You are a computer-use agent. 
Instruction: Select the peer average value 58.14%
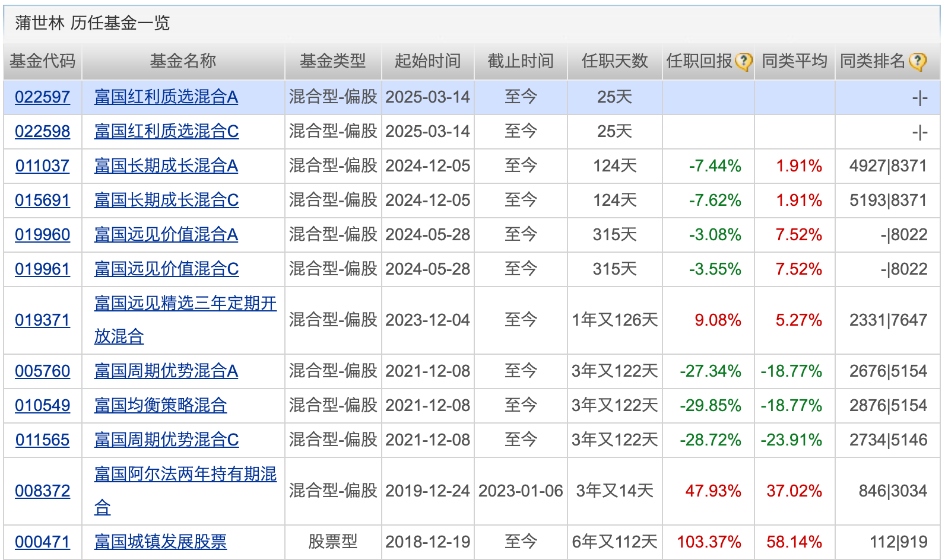click(794, 542)
